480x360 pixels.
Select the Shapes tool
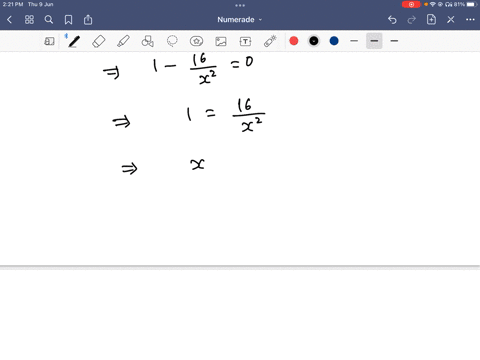(148, 41)
